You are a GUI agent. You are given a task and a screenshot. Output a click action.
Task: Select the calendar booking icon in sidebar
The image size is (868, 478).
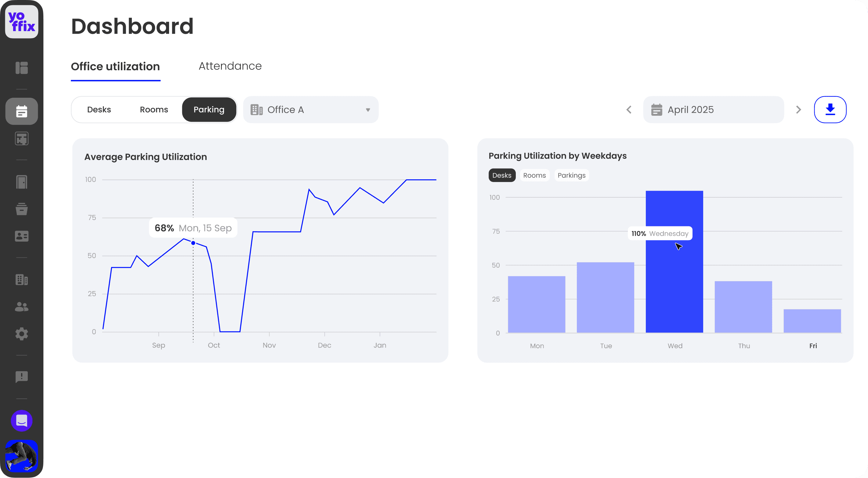click(22, 111)
